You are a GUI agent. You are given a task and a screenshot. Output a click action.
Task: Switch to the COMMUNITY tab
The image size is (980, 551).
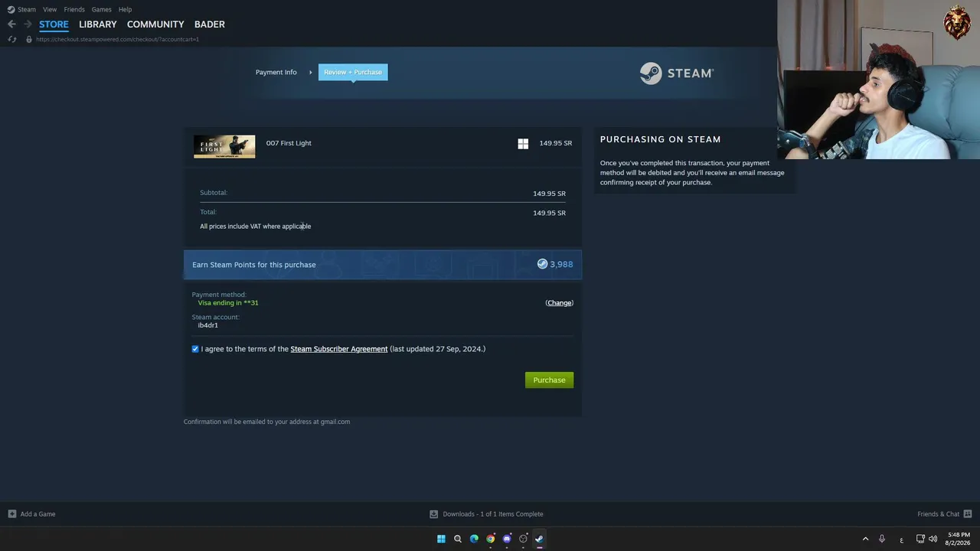pyautogui.click(x=155, y=24)
